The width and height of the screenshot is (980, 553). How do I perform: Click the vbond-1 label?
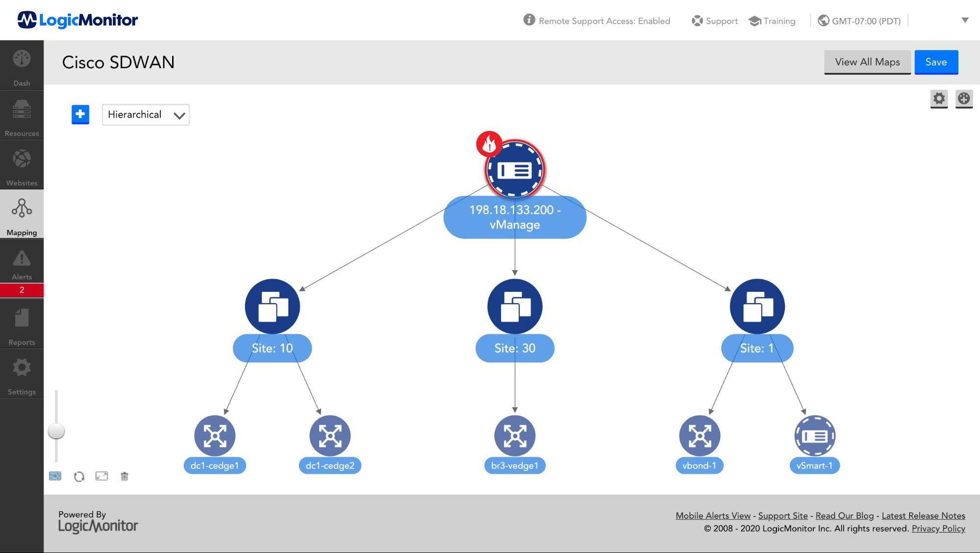click(x=700, y=466)
